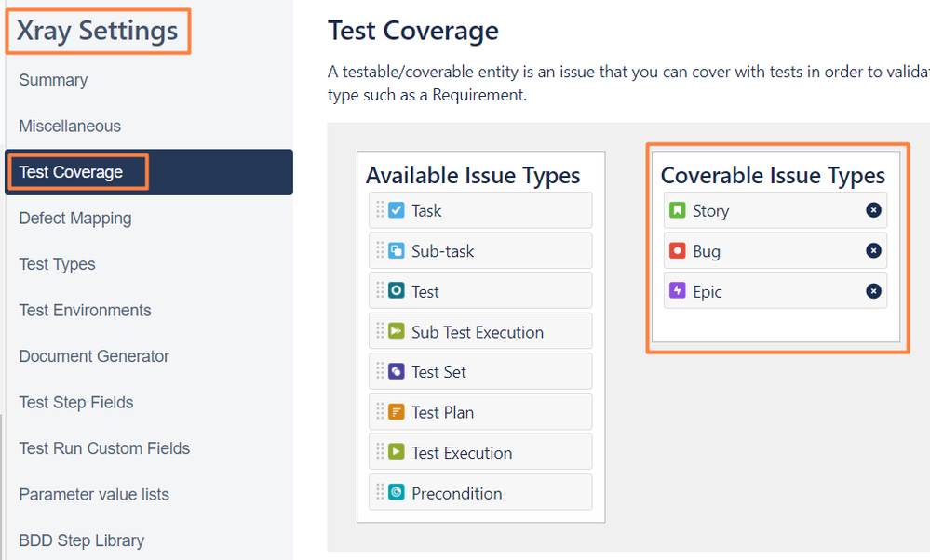Screen dimensions: 930x560
Task: Grab the drag handle beside Test Execution
Action: (380, 451)
